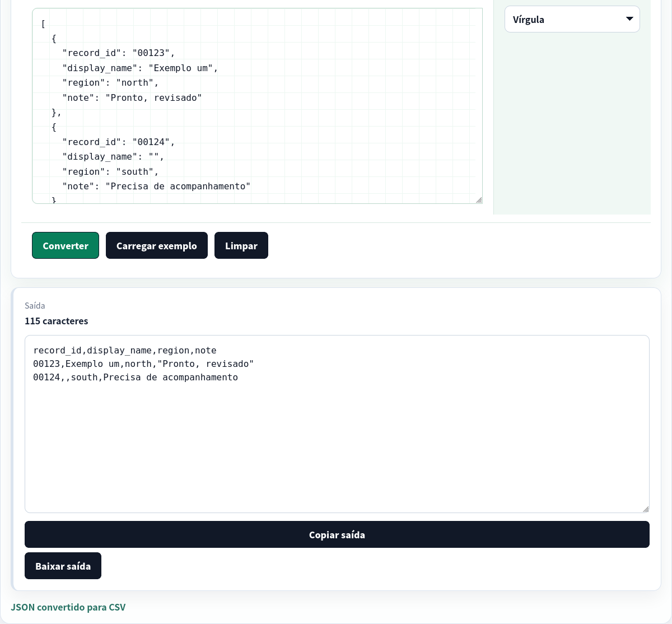Click inside the CSV output text area
The width and height of the screenshot is (672, 624).
pos(337,424)
